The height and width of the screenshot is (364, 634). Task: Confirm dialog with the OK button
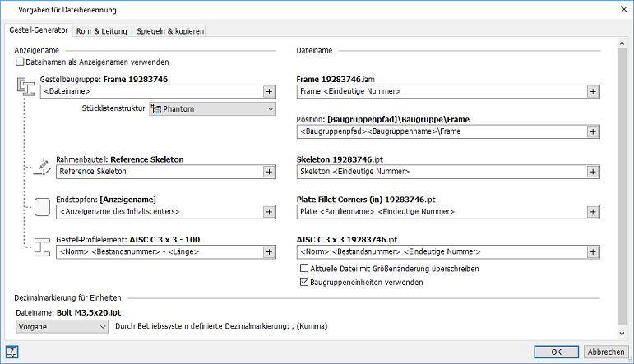coord(556,352)
